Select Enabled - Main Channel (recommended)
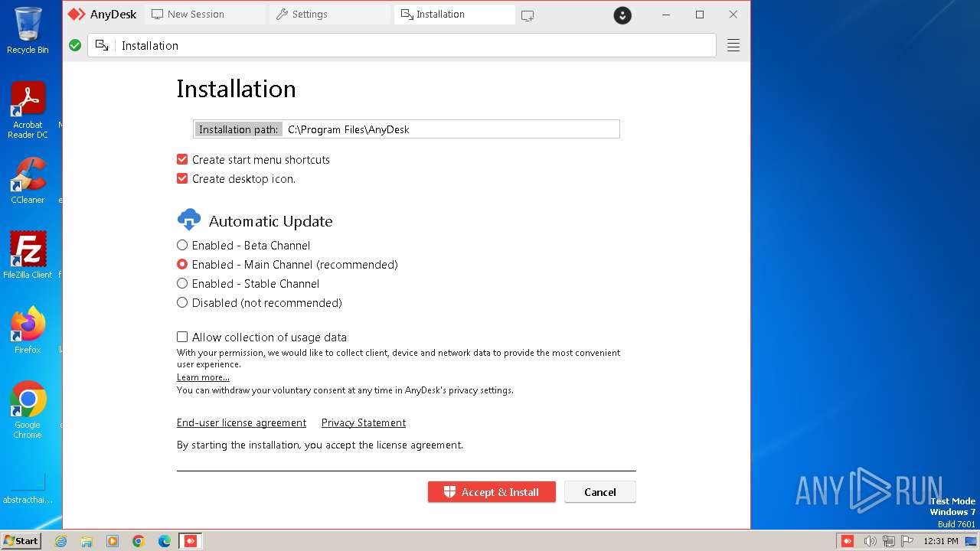Image resolution: width=980 pixels, height=551 pixels. 182,264
